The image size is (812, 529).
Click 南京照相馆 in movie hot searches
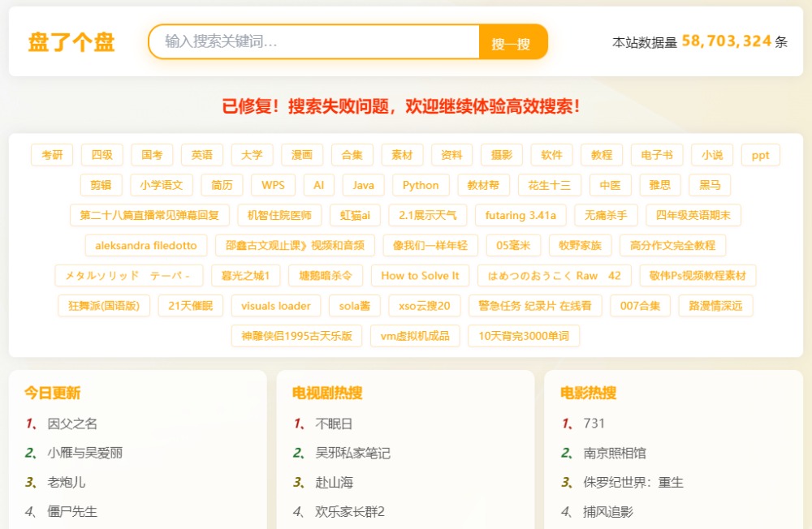point(614,453)
